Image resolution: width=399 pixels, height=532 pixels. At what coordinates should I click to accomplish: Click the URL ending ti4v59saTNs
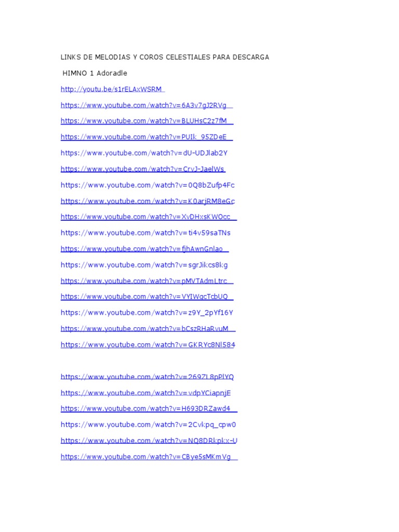(145, 233)
